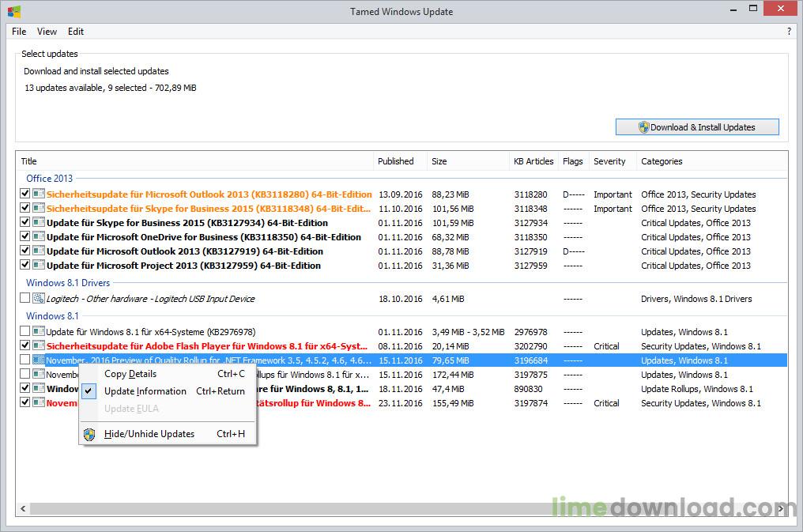Click KB number 3118280 cell
Screen dimensions: 803x532
[x=530, y=194]
